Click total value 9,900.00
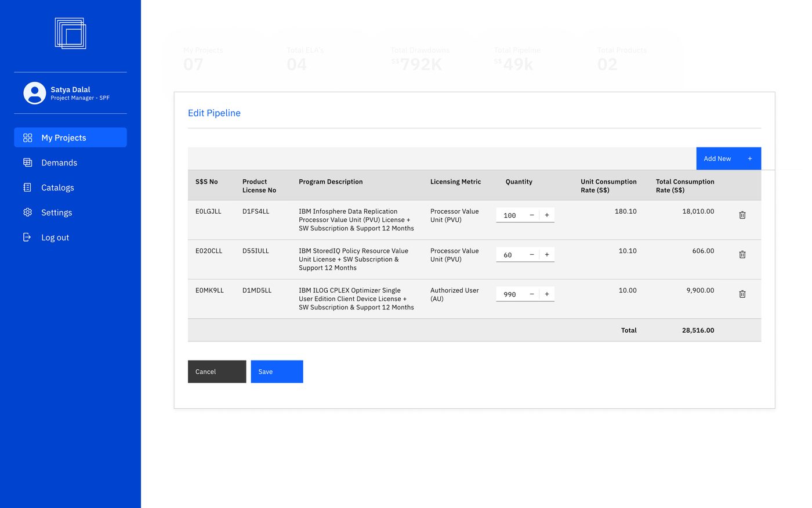Screen dimensions: 812x508 point(700,290)
